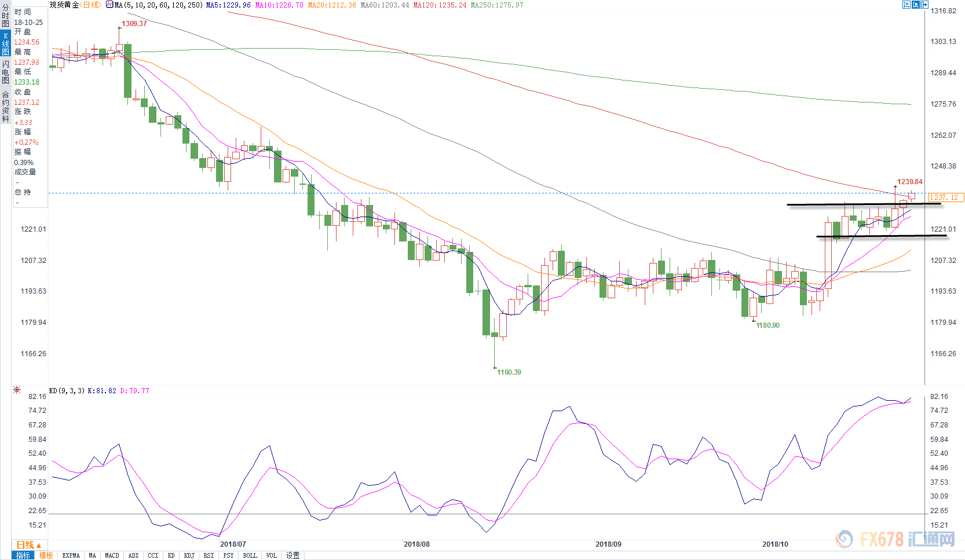The height and width of the screenshot is (560, 965).
Task: Click the 现货黄金 chart title
Action: [x=64, y=5]
